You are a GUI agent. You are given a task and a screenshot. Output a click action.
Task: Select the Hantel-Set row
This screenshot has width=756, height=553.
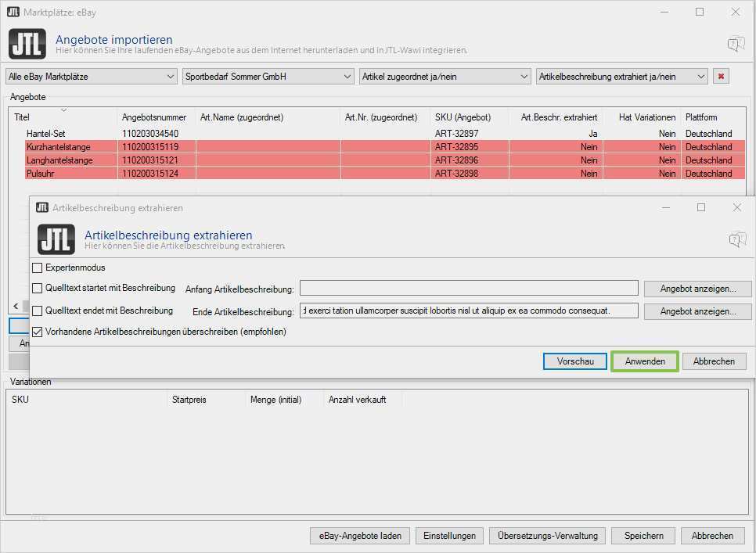(x=385, y=134)
